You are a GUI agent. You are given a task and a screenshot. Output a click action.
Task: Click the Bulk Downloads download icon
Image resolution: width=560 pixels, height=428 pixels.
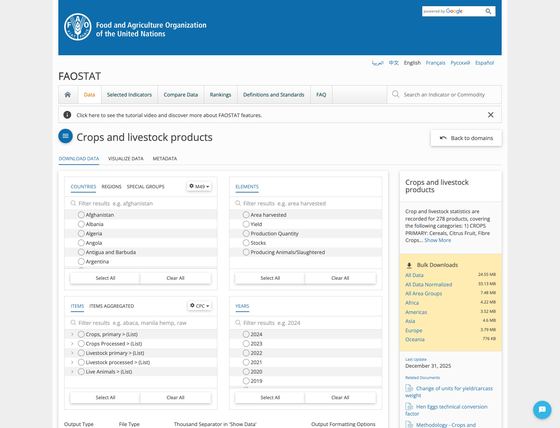[x=409, y=265]
